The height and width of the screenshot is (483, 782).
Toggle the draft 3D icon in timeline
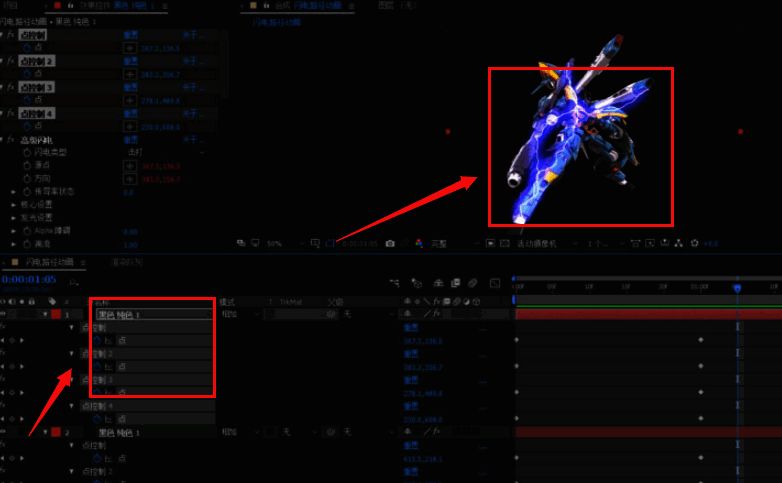click(416, 283)
